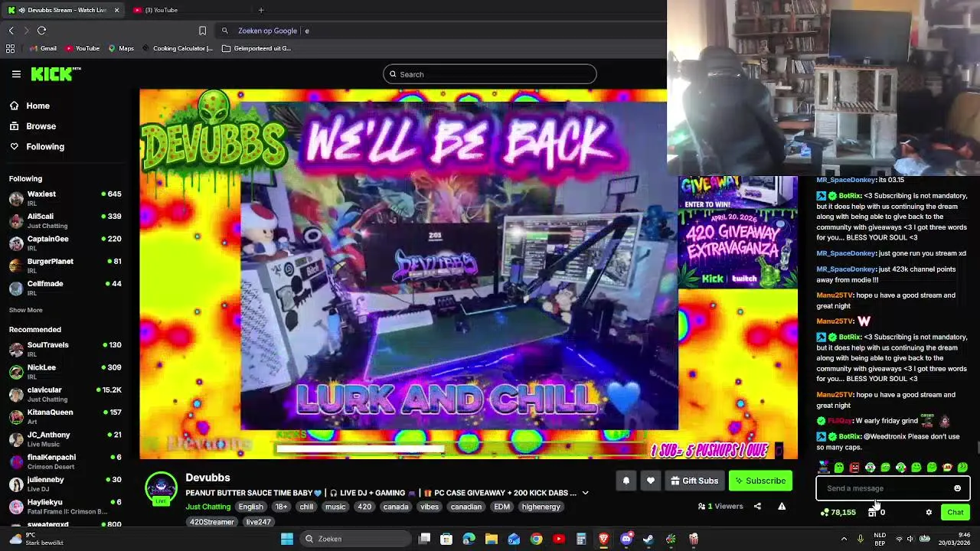The width and height of the screenshot is (980, 551).
Task: Open Windows Start menu
Action: [x=287, y=539]
